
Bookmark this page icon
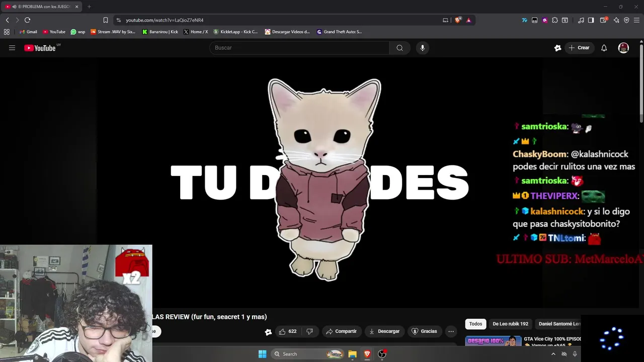(x=105, y=20)
